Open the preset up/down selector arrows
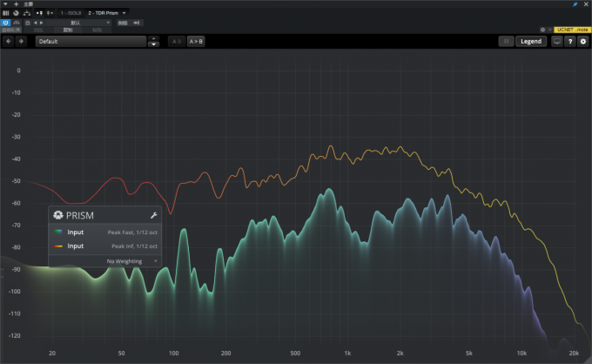Screen dimensions: 592x364 (x=153, y=41)
